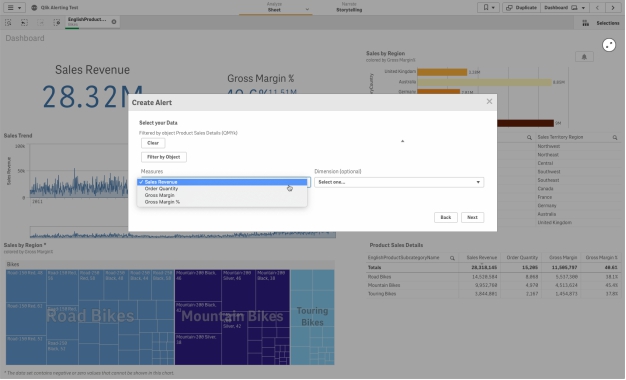Click the Filter by Object button
The height and width of the screenshot is (380, 626).
tap(164, 157)
